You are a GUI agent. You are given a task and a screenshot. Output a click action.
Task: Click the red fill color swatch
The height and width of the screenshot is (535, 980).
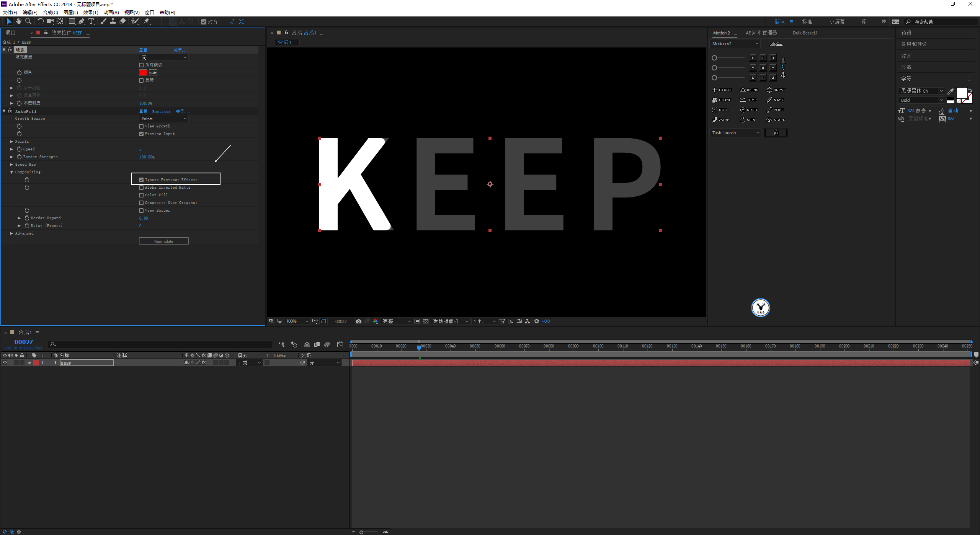143,73
